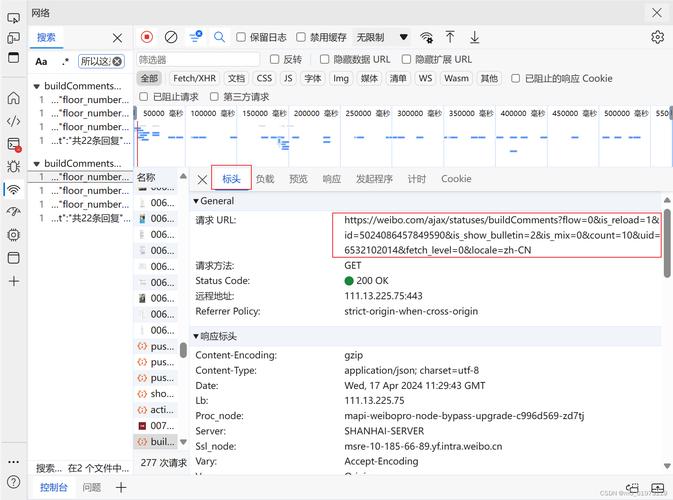Check the 第三方请求 checkbox
Screen dimensions: 673x500
click(214, 97)
